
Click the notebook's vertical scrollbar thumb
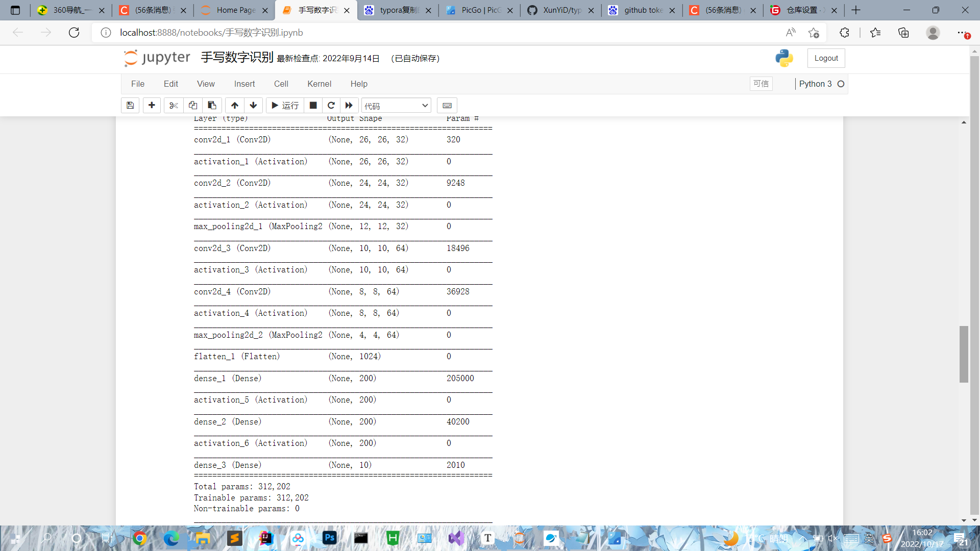pos(964,354)
